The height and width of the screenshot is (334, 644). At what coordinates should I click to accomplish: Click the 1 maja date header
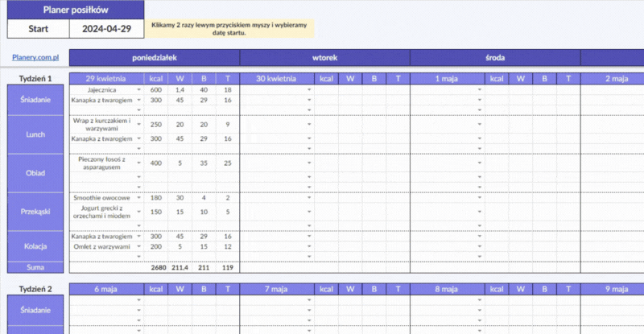click(x=447, y=78)
